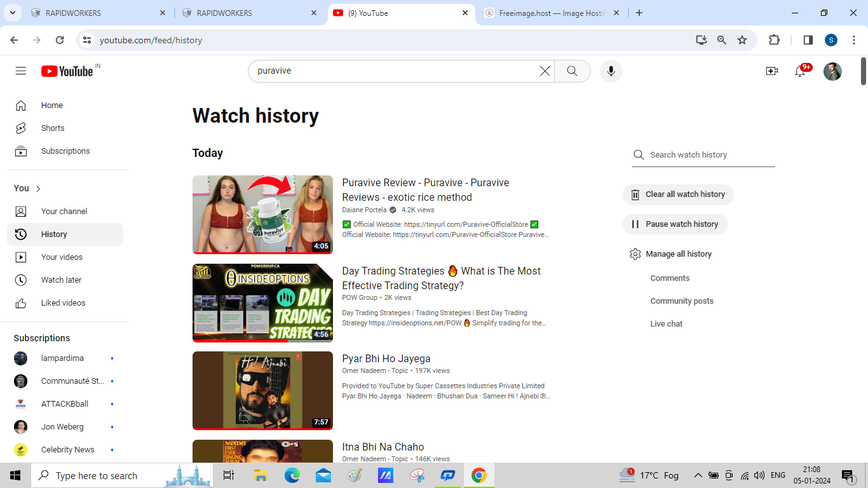868x488 pixels.
Task: Install app icon in address bar
Action: [702, 40]
